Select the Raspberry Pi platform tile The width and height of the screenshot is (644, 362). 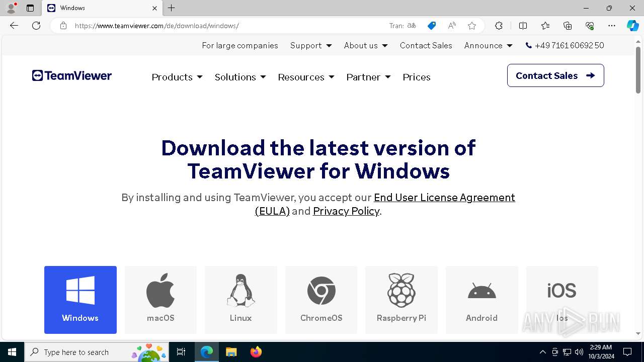pos(401,300)
